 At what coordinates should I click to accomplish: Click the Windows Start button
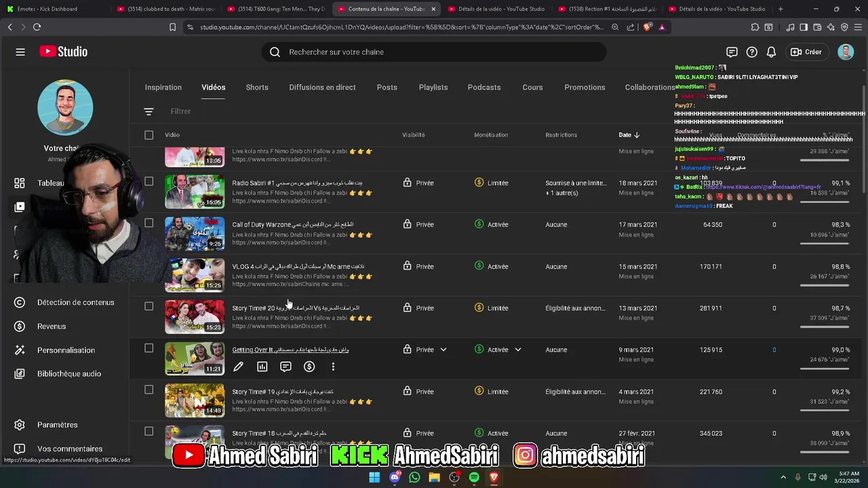click(x=374, y=477)
